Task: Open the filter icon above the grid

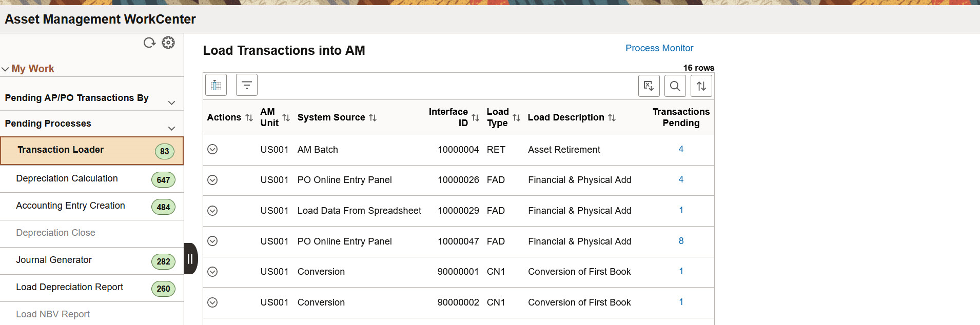Action: click(247, 85)
